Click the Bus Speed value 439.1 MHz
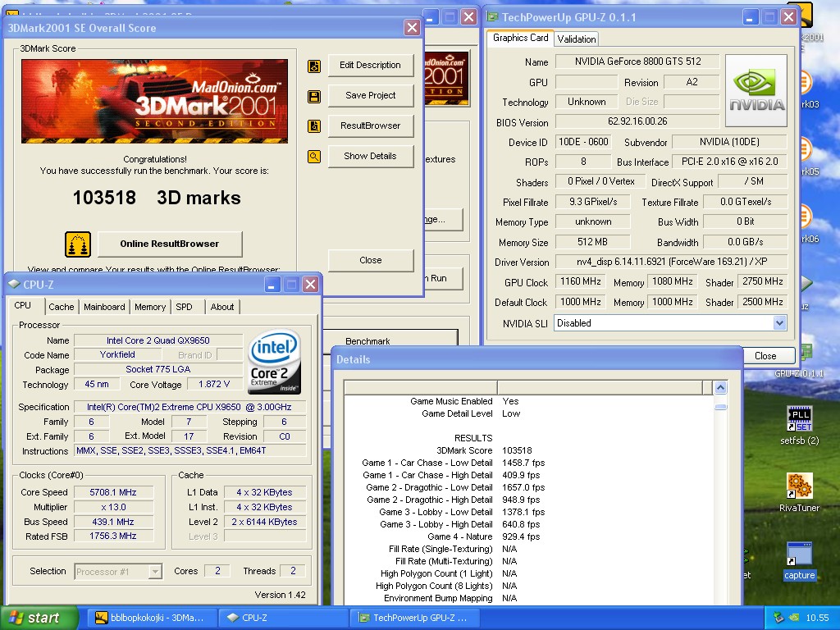This screenshot has height=630, width=840. tap(113, 522)
